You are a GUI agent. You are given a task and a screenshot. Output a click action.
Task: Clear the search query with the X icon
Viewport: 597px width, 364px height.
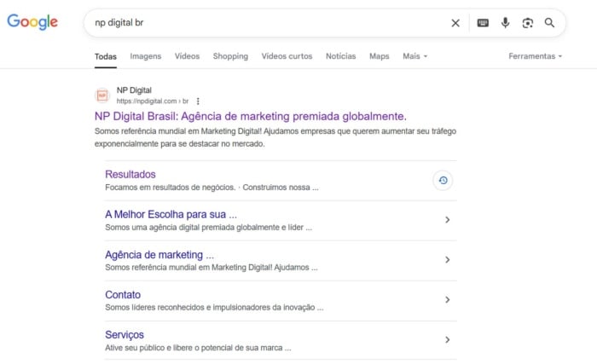tap(455, 23)
